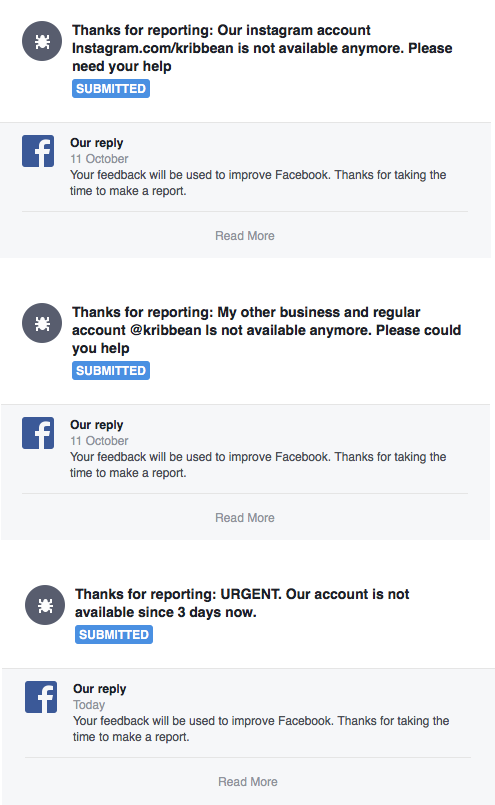Open report titled 'Our instagram account Instagram.com/kribbean'
The height and width of the screenshot is (805, 495).
point(262,48)
